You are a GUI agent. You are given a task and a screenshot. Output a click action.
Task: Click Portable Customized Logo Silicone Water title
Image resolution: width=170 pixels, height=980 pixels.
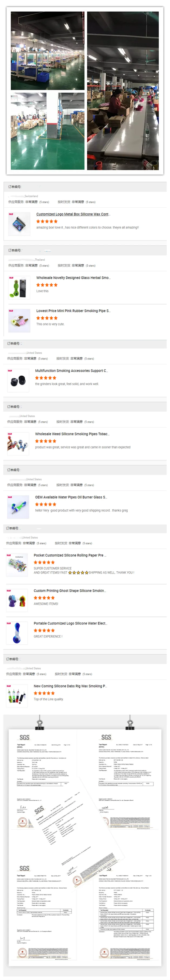pos(70,623)
